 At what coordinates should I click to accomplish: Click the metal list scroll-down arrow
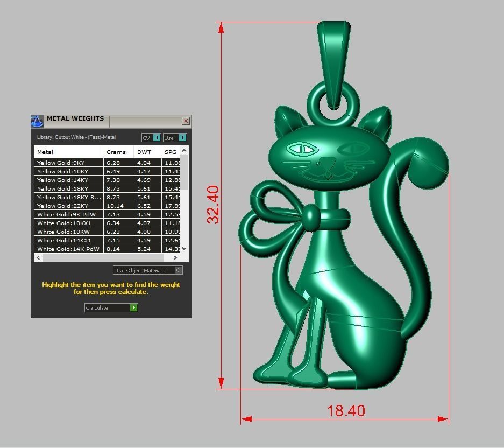click(184, 248)
